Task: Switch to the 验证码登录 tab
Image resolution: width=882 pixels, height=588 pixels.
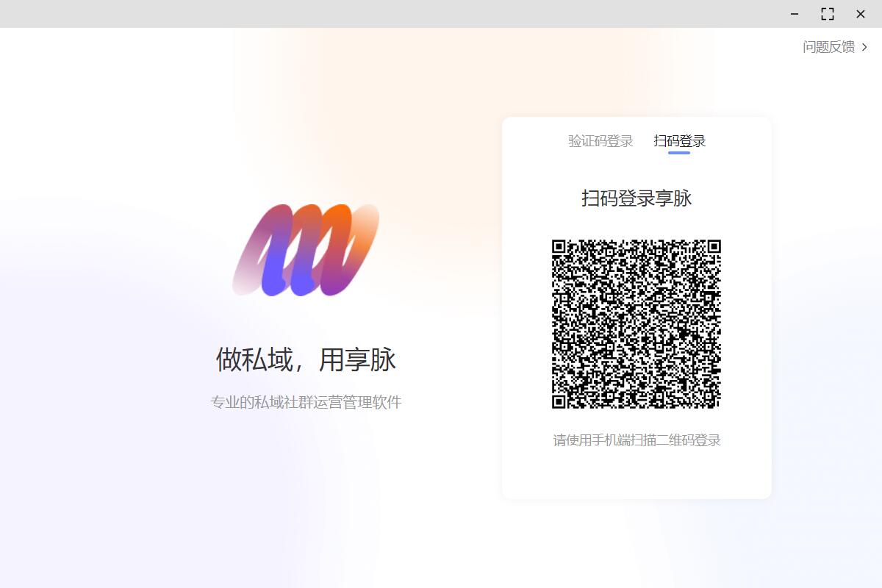Action: tap(600, 141)
